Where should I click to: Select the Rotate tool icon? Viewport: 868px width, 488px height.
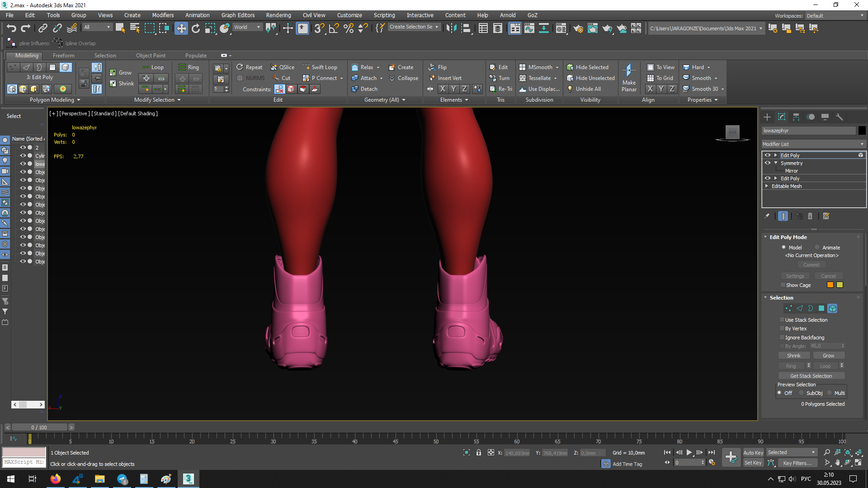195,28
